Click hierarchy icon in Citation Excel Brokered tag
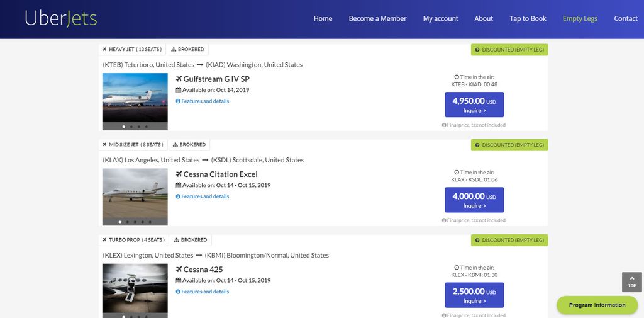 175,145
